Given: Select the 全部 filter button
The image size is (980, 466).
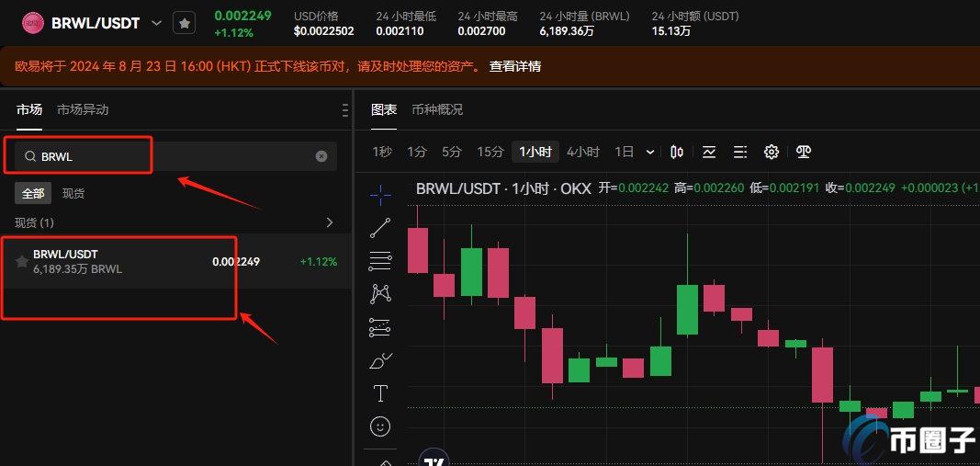Looking at the screenshot, I should tap(33, 194).
